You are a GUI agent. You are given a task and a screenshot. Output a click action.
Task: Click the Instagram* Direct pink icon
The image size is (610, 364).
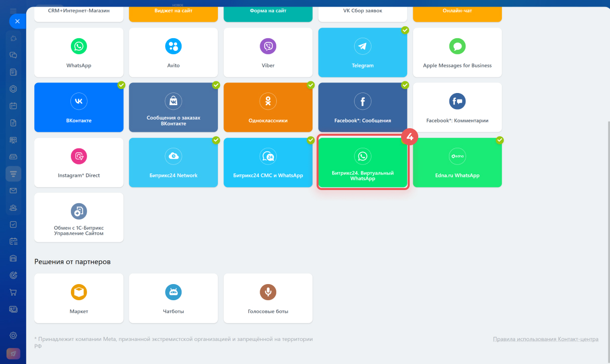point(79,156)
